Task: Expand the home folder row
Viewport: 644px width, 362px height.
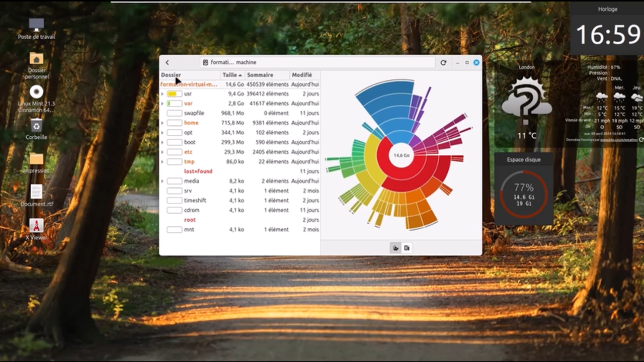Action: click(x=162, y=123)
